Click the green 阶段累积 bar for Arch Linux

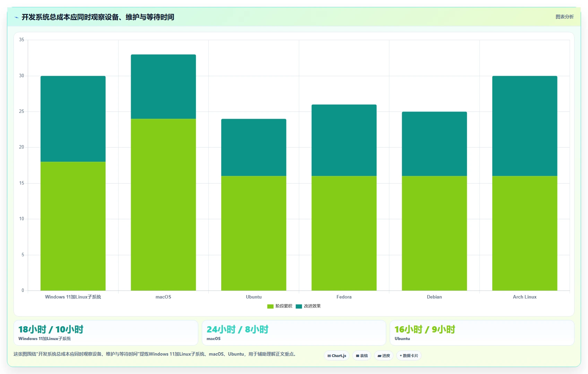[x=525, y=233]
